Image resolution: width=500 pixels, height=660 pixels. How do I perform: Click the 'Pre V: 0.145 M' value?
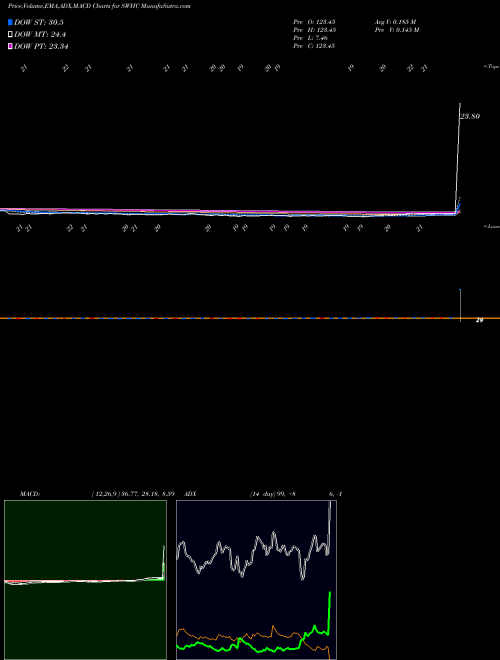point(397,30)
